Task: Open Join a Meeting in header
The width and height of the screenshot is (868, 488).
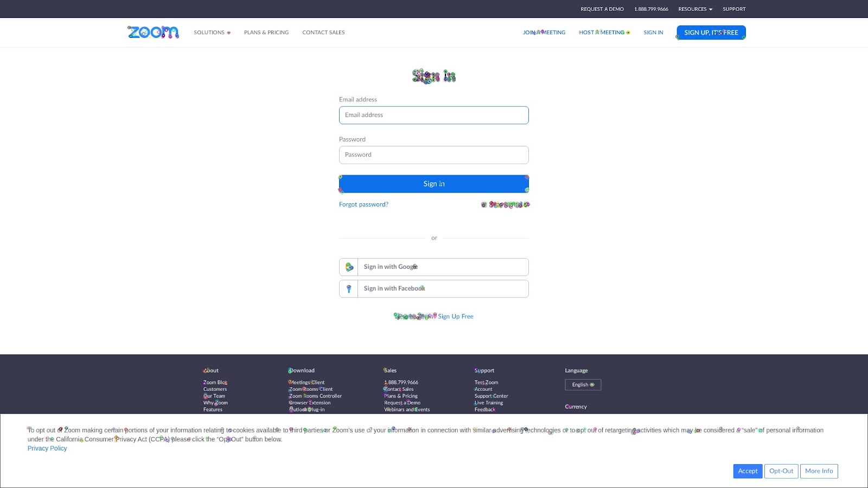Action: pyautogui.click(x=544, y=33)
